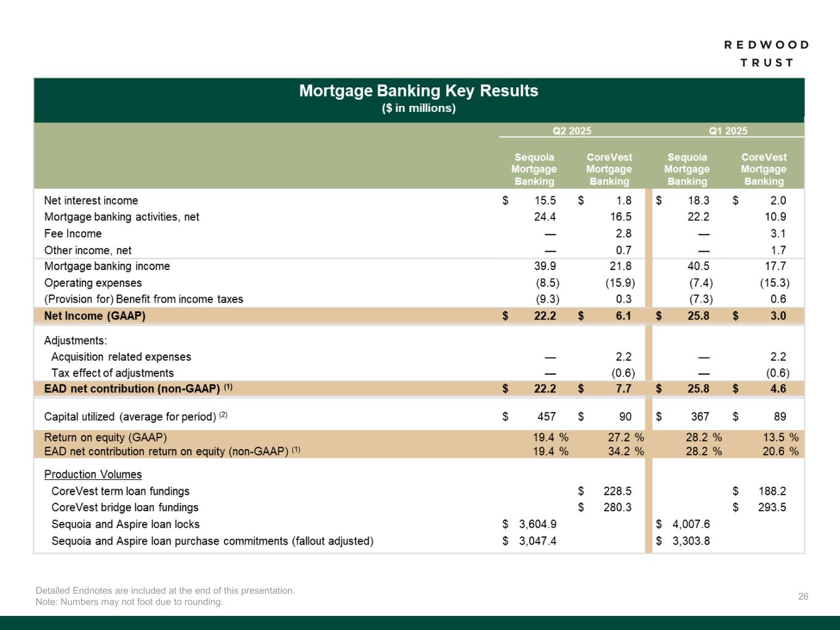Select the Fee Income row label
This screenshot has height=630, width=840.
point(73,234)
